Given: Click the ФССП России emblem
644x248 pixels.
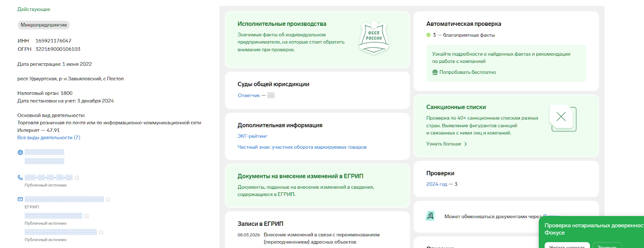Looking at the screenshot, I should (374, 38).
